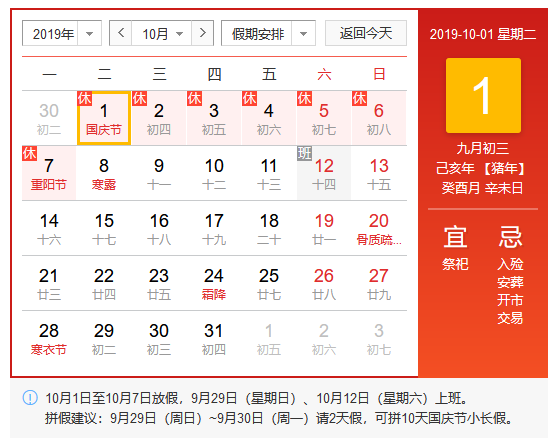
Task: Select October 28 寒衣节 date cell
Action: coord(49,338)
